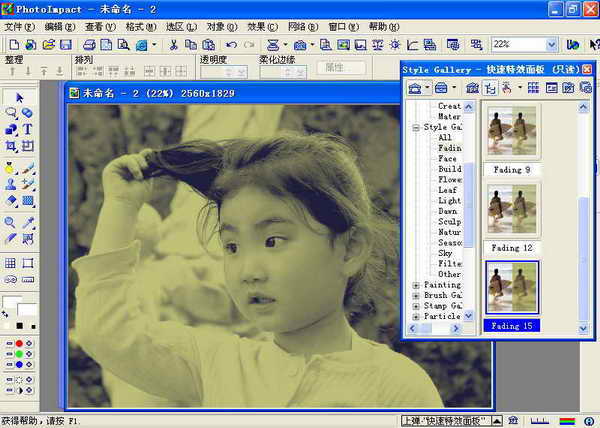This screenshot has height=428, width=600.
Task: Select the Fading 12 thumbnail
Action: [x=512, y=210]
